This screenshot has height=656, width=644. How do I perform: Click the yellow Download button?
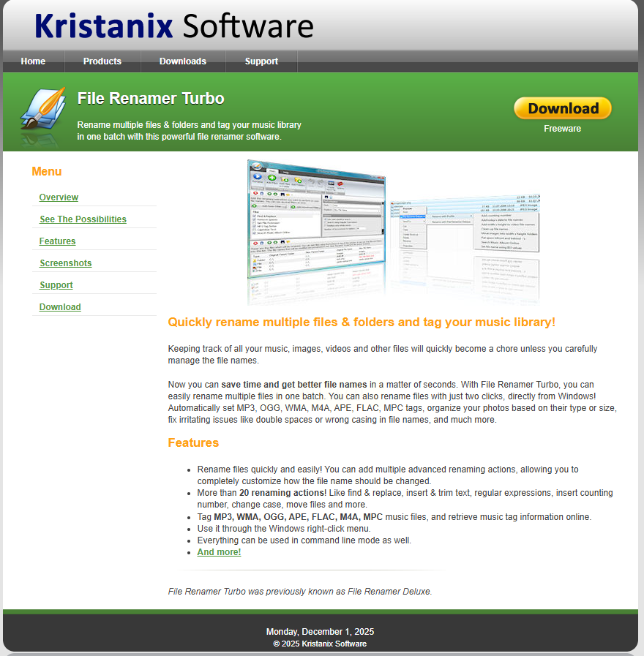563,108
